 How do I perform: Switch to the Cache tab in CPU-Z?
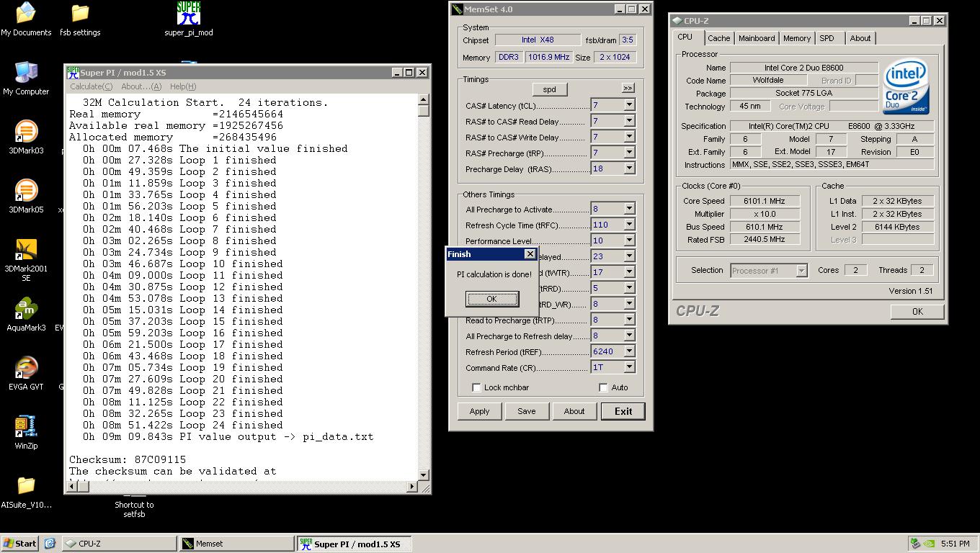pos(718,38)
